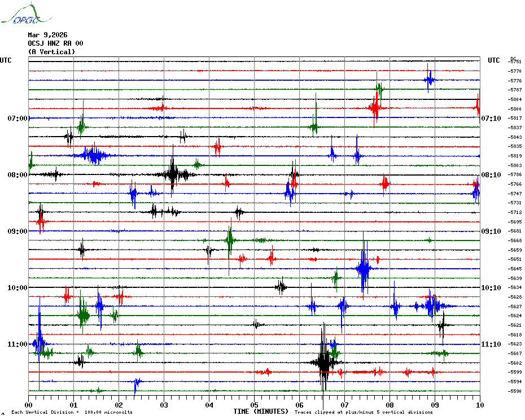This screenshot has height=420, width=525.
Task: Click the Traces clipped footer note
Action: [364, 412]
